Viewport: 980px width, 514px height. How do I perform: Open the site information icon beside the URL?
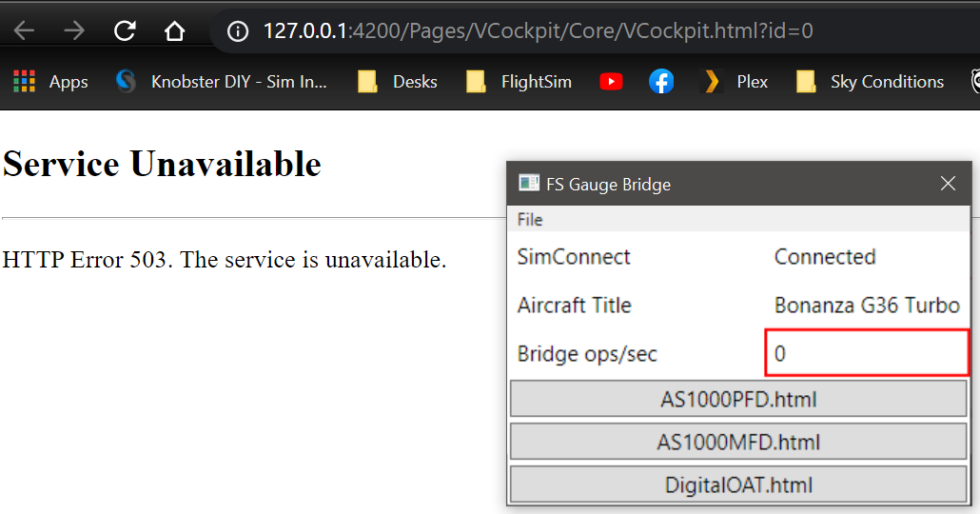238,30
